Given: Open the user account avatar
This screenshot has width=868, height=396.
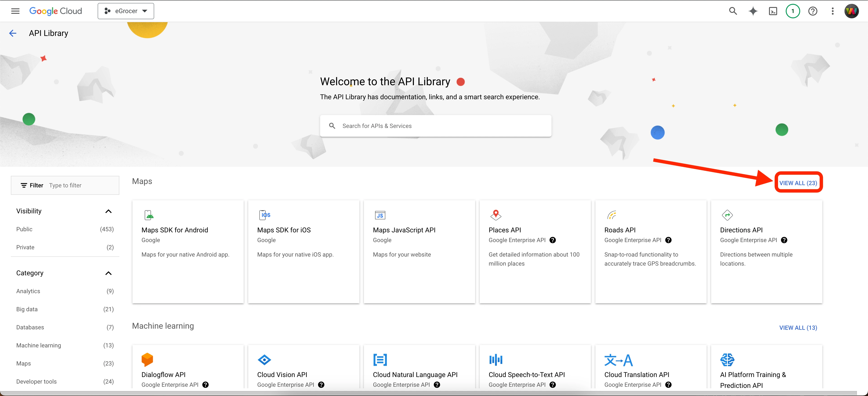Looking at the screenshot, I should pos(851,11).
